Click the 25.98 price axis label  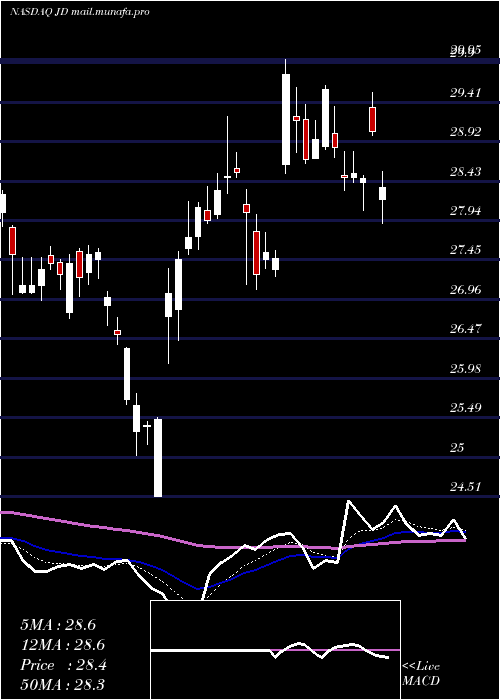click(x=465, y=368)
